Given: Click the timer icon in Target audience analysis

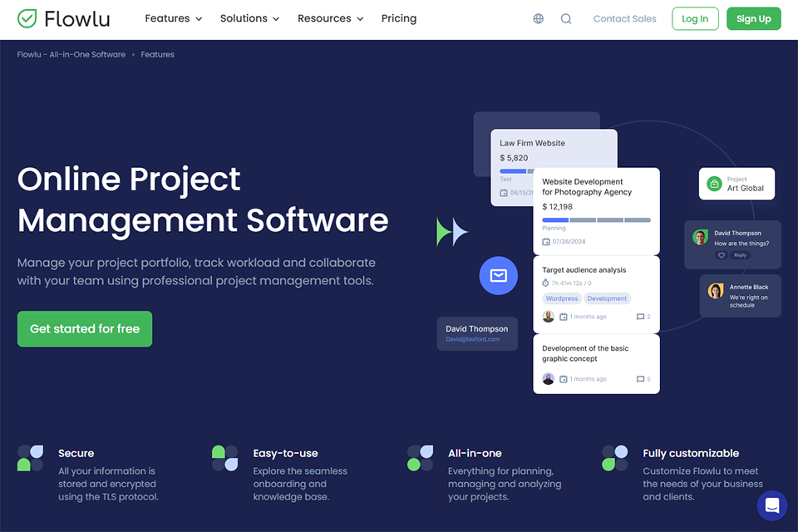Looking at the screenshot, I should tap(545, 283).
